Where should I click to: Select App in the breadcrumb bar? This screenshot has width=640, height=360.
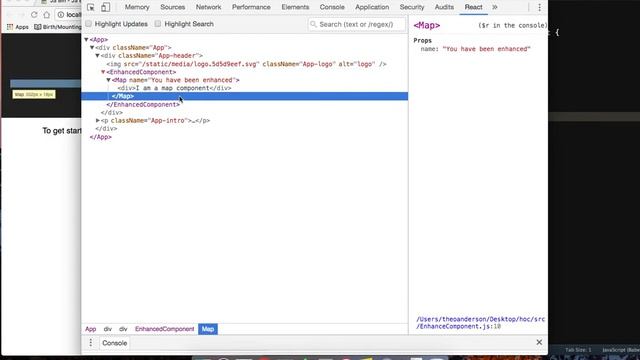pyautogui.click(x=91, y=329)
